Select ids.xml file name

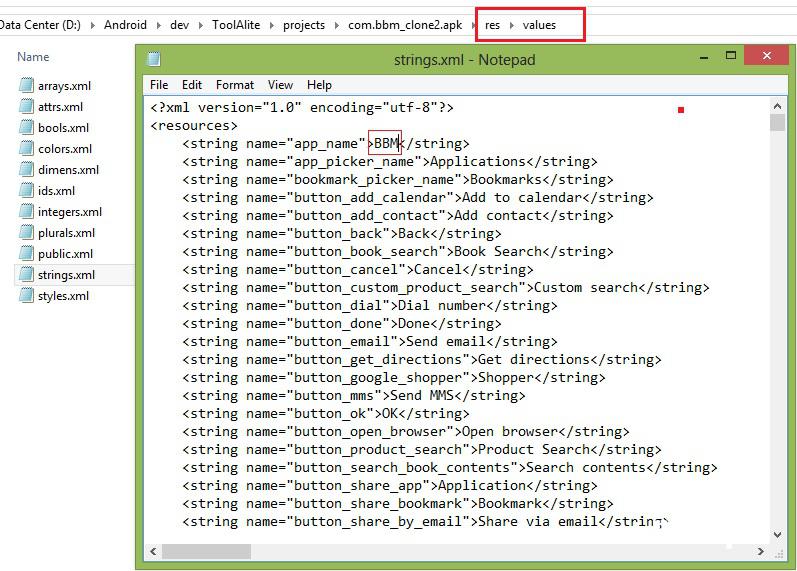click(56, 191)
